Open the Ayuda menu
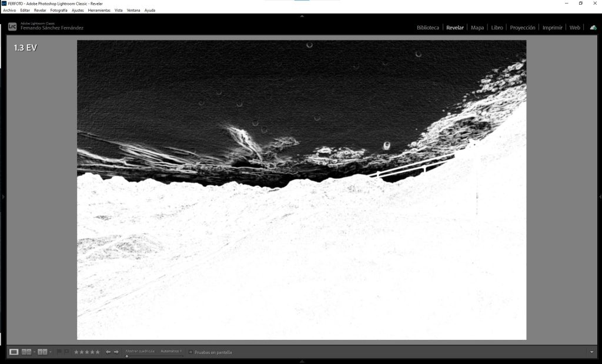Image resolution: width=602 pixels, height=364 pixels. [150, 11]
